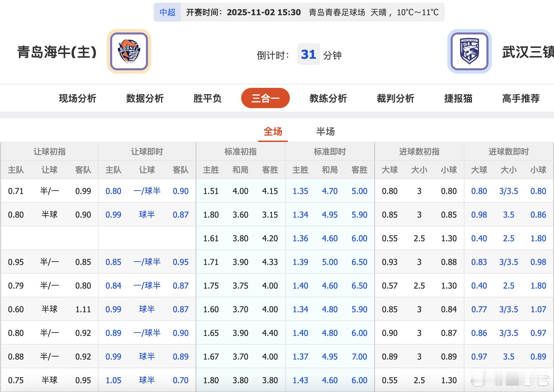Select the highlighted 三合一 tab
Viewport: 554px width, 392px height.
(265, 98)
